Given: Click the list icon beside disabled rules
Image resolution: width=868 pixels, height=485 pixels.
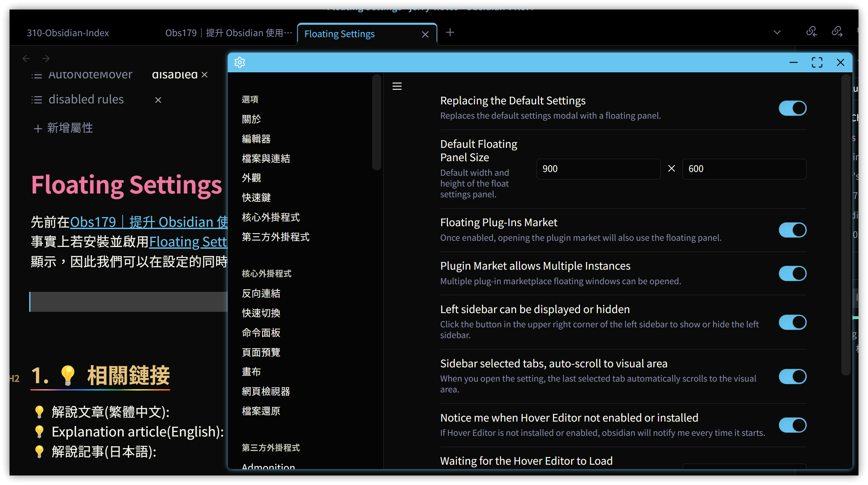Looking at the screenshot, I should pos(37,100).
